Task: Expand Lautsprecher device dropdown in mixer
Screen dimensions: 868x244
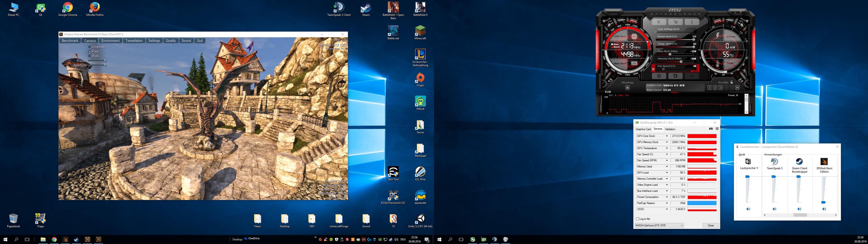Action: [757, 168]
